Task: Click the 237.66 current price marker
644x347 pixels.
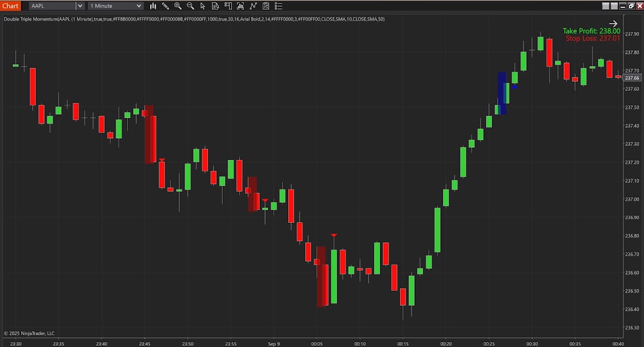Action: (x=632, y=78)
